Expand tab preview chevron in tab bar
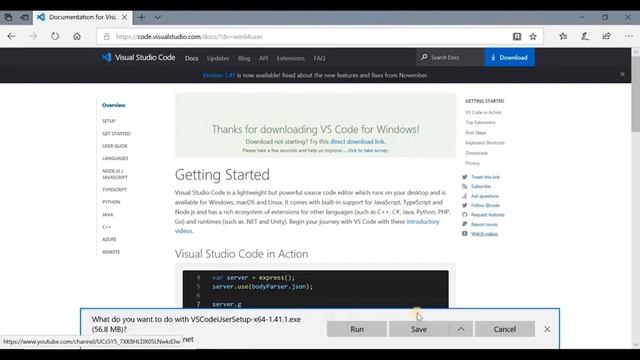This screenshot has width=640, height=360. pos(158,17)
